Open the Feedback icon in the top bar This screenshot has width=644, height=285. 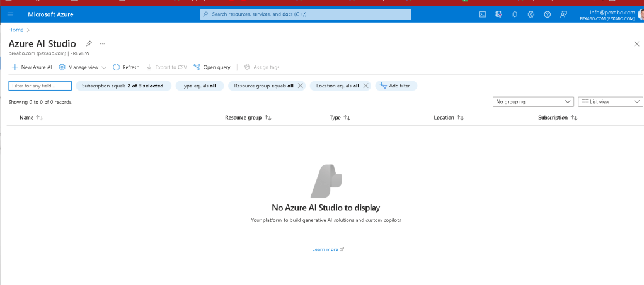(563, 14)
